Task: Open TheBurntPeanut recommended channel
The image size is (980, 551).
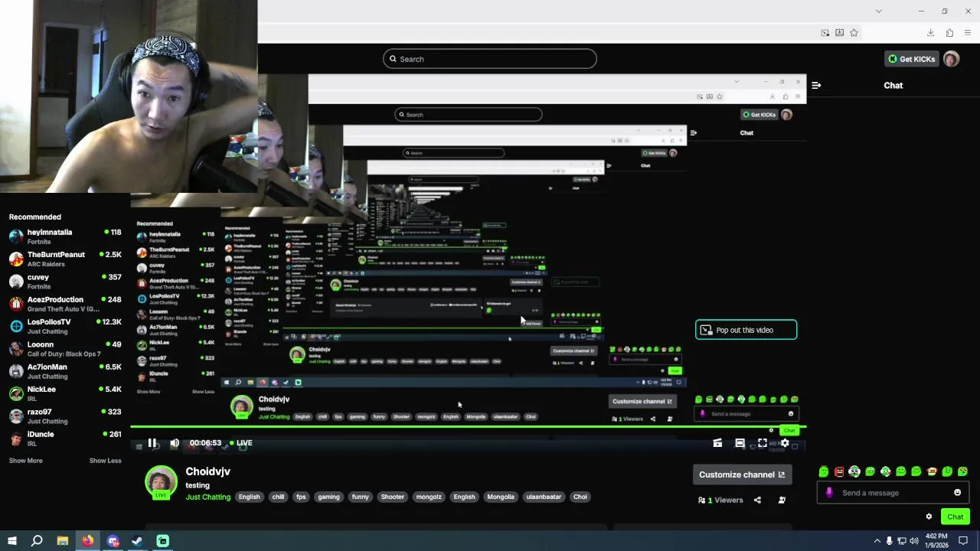Action: pos(65,259)
